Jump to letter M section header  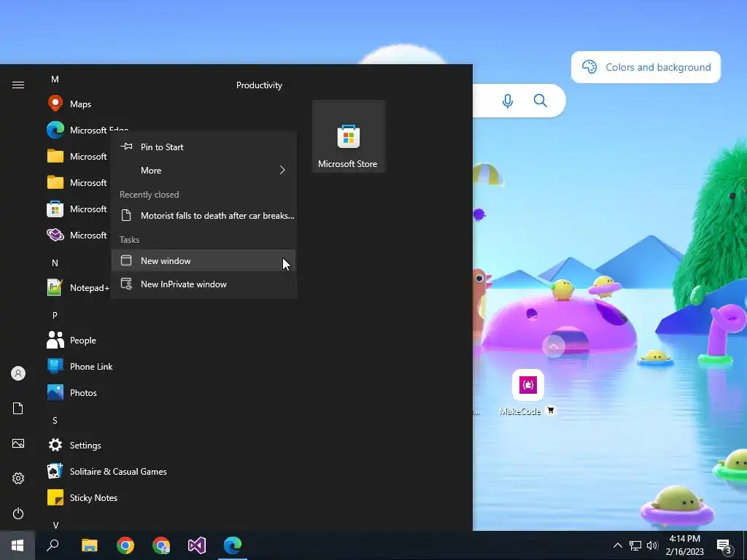coord(55,79)
